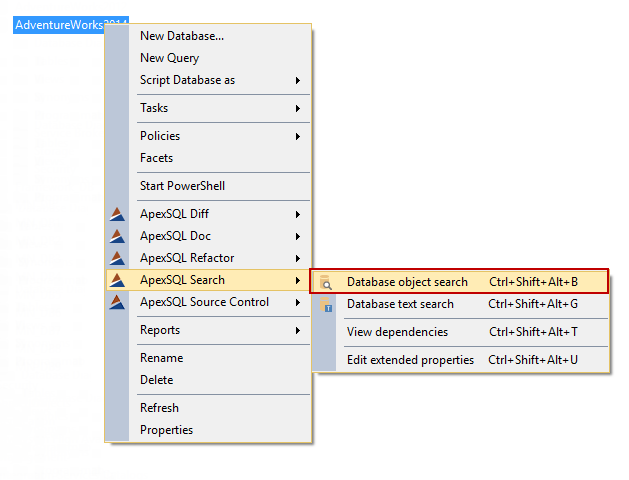The height and width of the screenshot is (480, 629).
Task: Click the ApexSQL Source Control logo icon
Action: coord(117,302)
